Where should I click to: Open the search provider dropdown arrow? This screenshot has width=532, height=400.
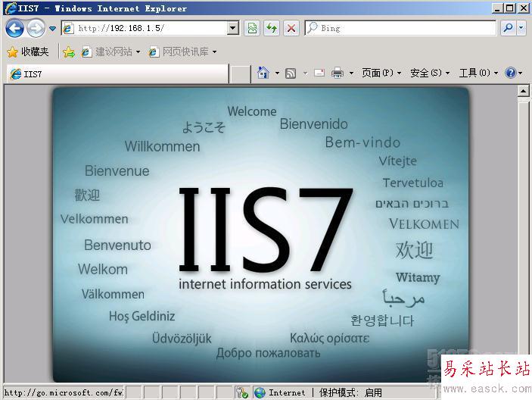tap(521, 28)
